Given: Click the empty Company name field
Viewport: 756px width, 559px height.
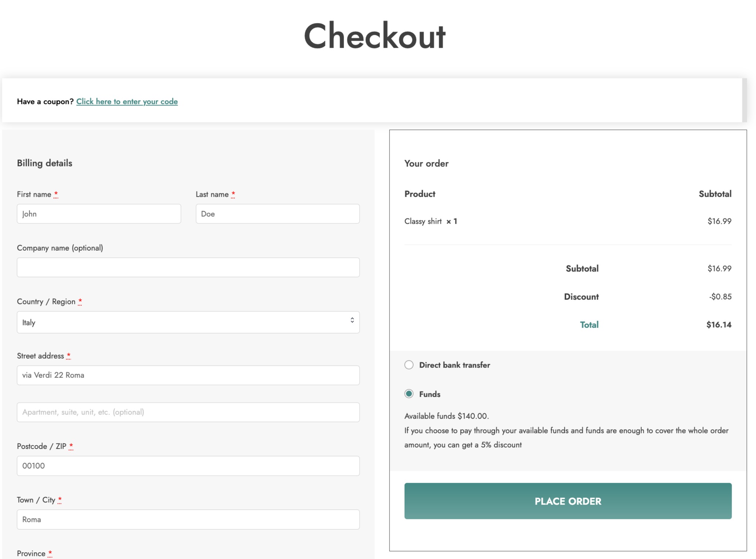Looking at the screenshot, I should point(188,267).
